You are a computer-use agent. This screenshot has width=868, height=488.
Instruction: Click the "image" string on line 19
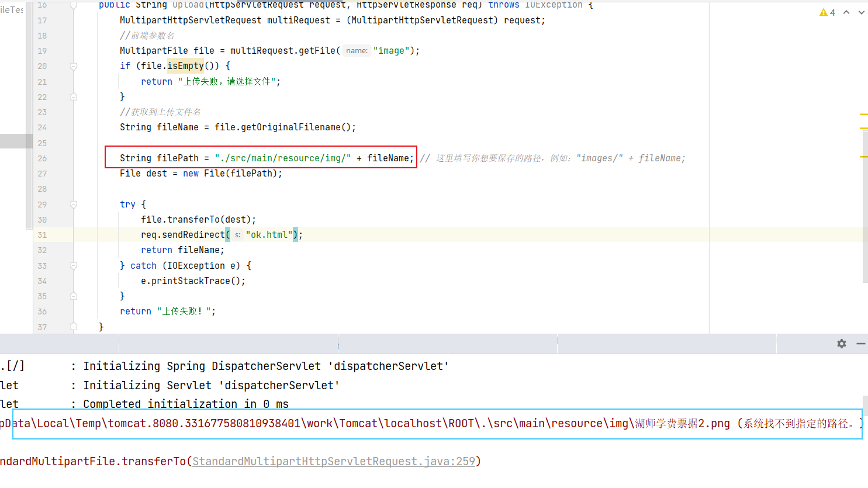[x=391, y=51]
